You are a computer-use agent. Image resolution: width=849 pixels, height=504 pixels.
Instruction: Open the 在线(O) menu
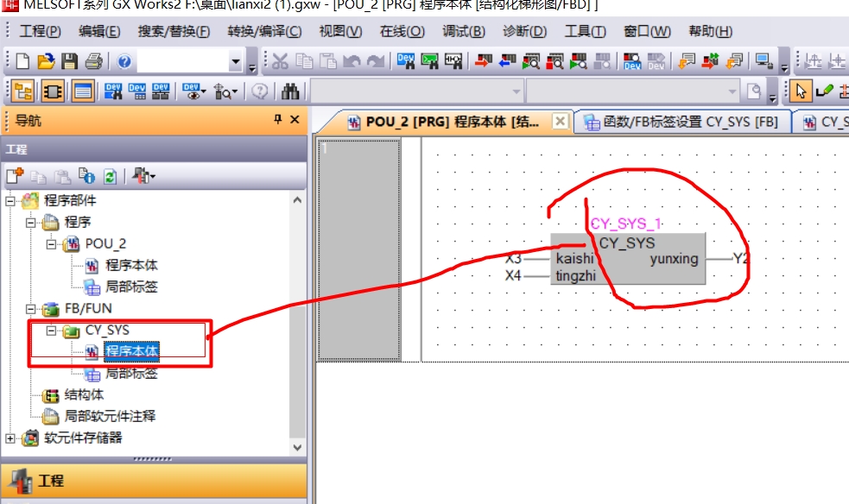(402, 32)
